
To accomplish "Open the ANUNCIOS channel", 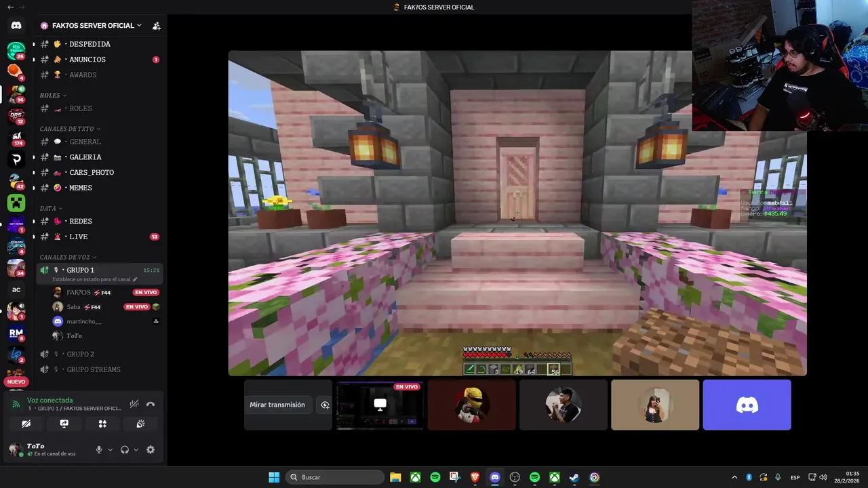I will pyautogui.click(x=99, y=60).
